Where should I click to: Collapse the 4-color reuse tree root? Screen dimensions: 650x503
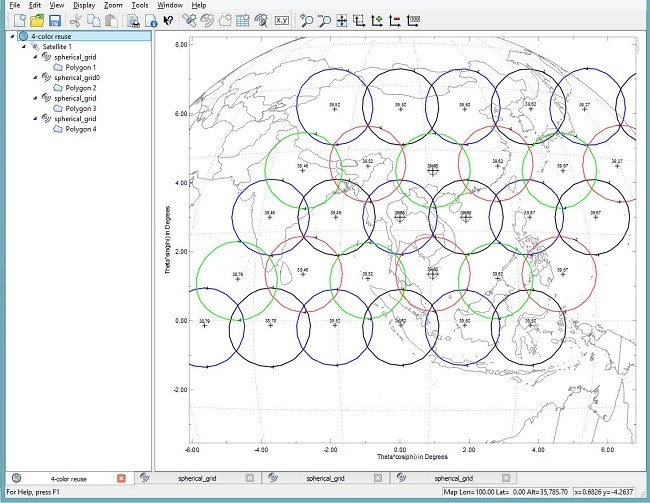pyautogui.click(x=11, y=36)
